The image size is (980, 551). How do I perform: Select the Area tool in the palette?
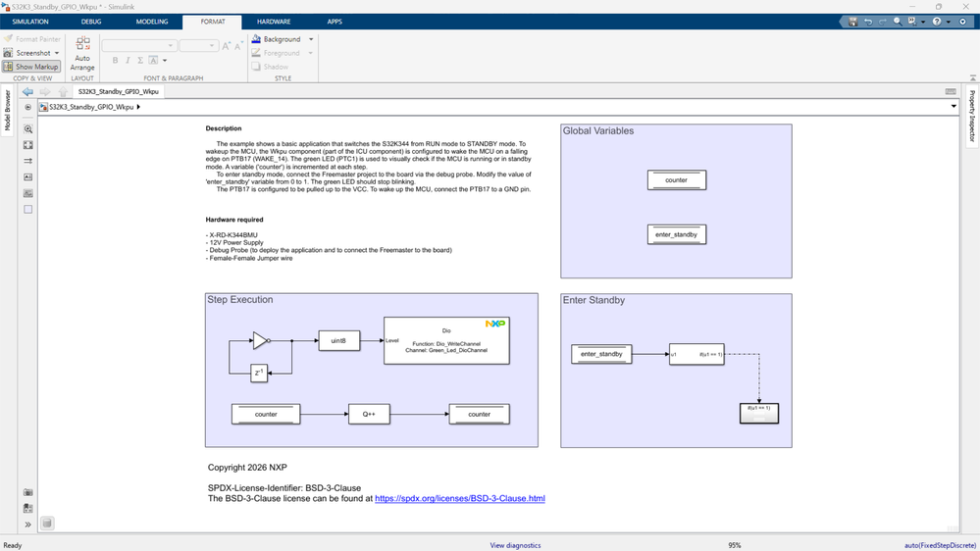point(28,209)
